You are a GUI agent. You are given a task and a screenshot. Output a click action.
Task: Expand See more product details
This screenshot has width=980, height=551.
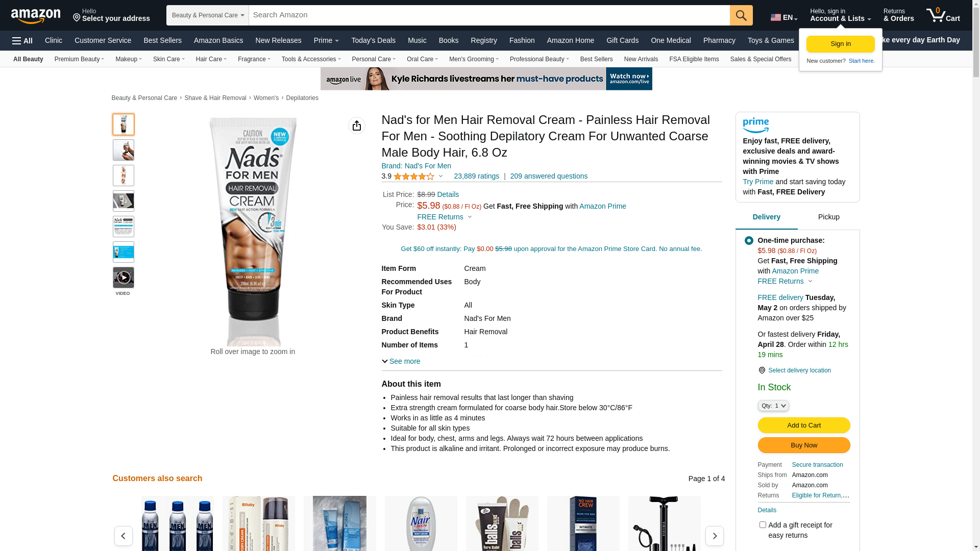(401, 361)
